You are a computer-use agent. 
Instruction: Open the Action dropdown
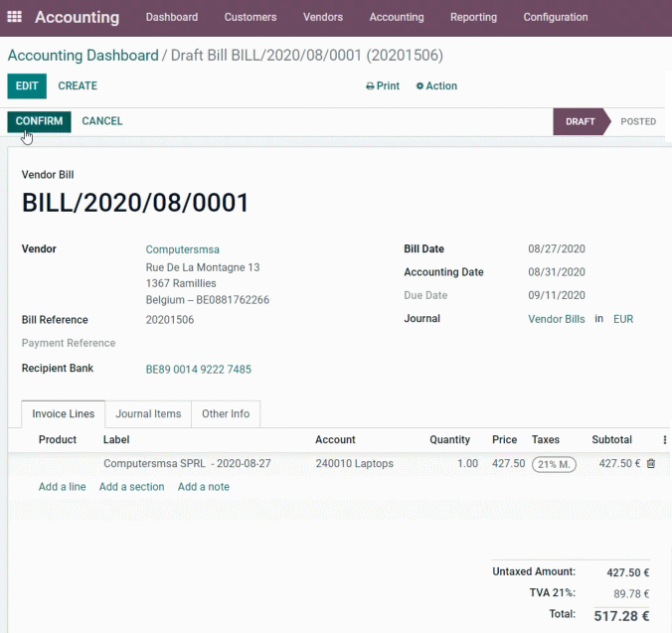436,86
